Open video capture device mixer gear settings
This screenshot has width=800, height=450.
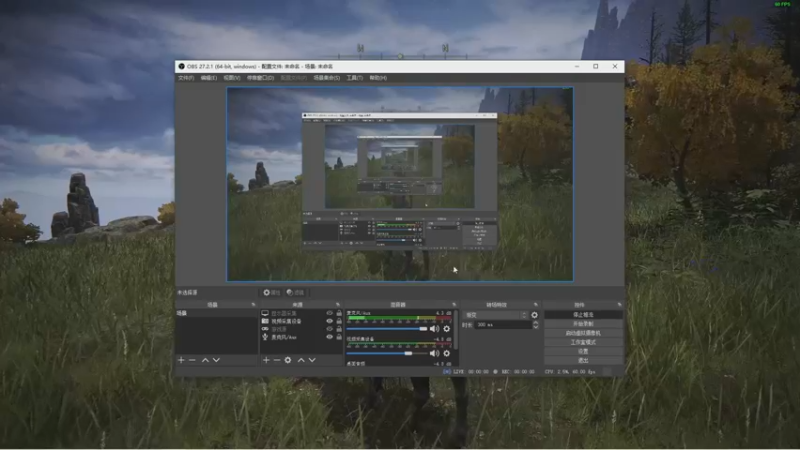pyautogui.click(x=447, y=353)
